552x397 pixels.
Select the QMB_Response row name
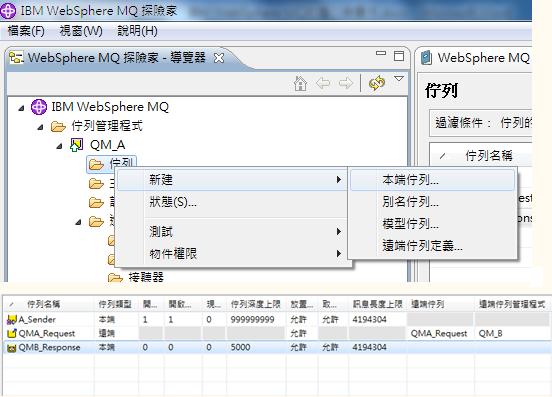coord(49,348)
